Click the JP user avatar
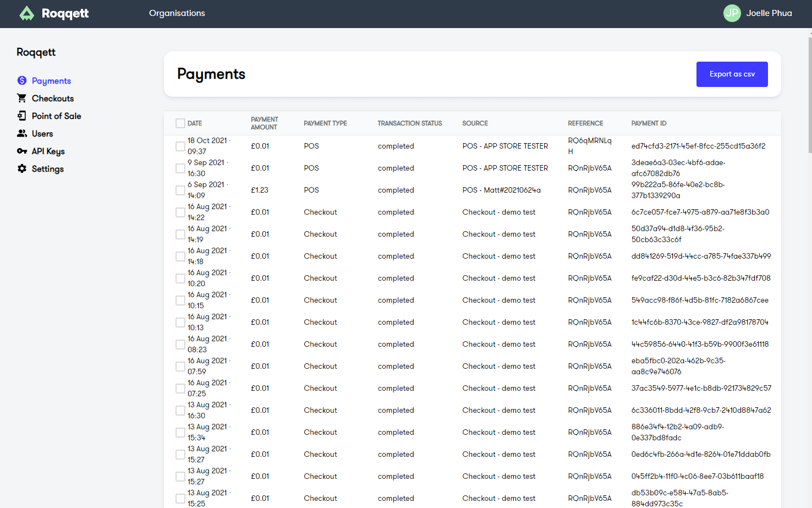Viewport: 812px width, 508px height. tap(732, 13)
